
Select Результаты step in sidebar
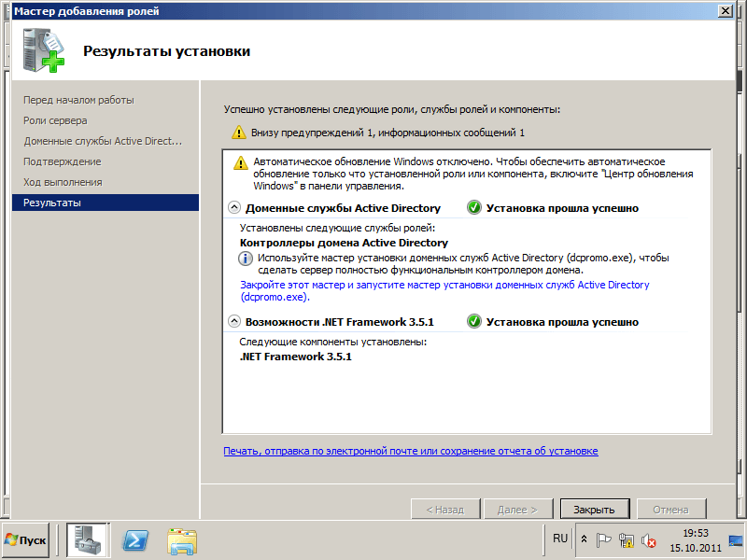click(x=106, y=203)
